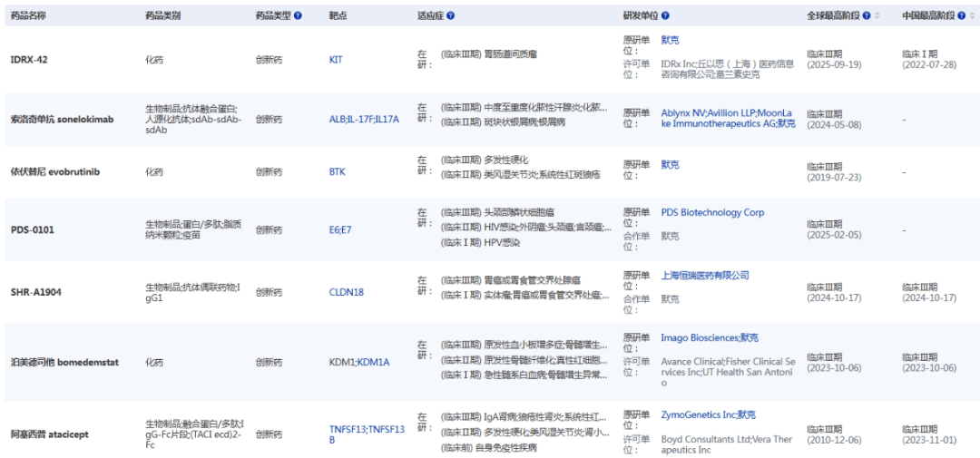The image size is (980, 458).
Task: Open PDS Biotechnology Corp developer link
Action: pyautogui.click(x=712, y=212)
